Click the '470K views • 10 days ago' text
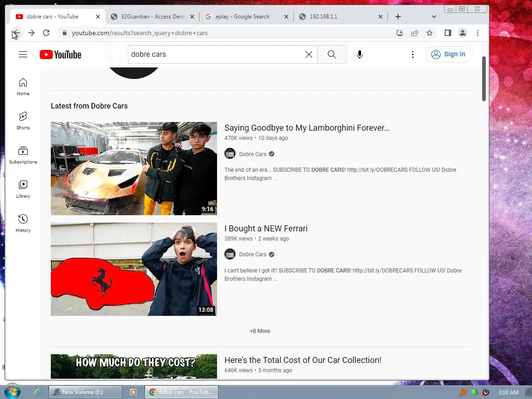This screenshot has width=532, height=399. (256, 138)
